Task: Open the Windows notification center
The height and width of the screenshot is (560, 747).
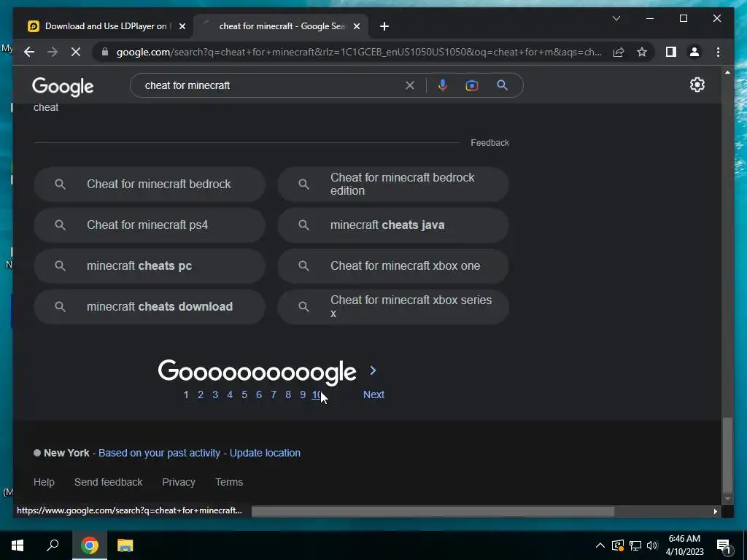Action: [724, 545]
